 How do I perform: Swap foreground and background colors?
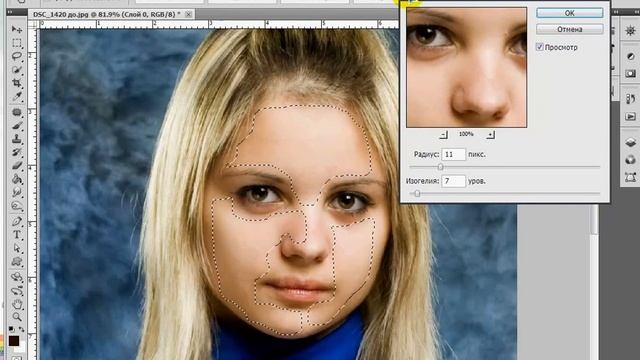21,329
